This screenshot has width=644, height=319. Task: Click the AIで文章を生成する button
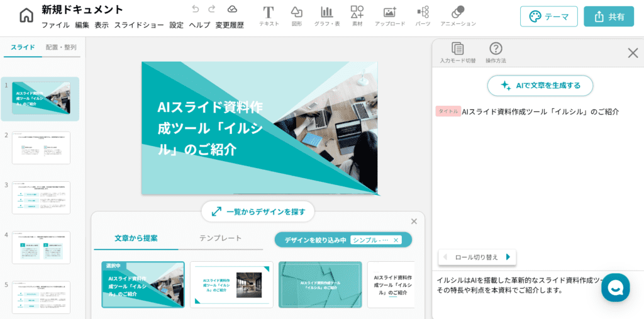click(x=540, y=86)
